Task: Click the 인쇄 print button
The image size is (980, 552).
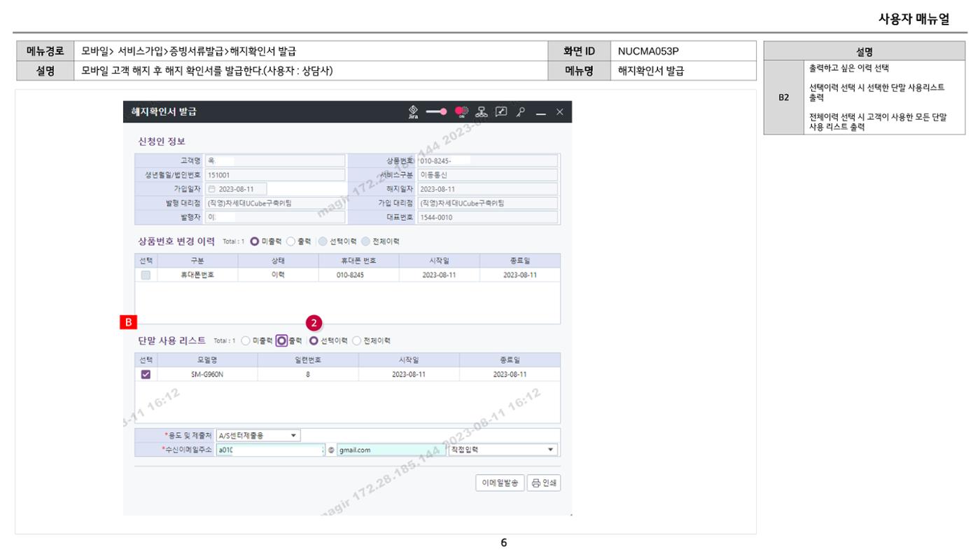Action: (544, 483)
